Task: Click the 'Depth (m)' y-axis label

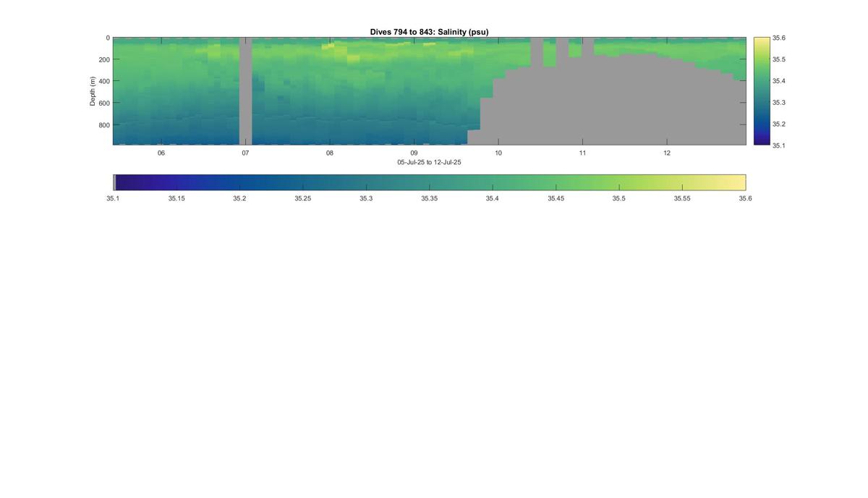Action: point(93,91)
